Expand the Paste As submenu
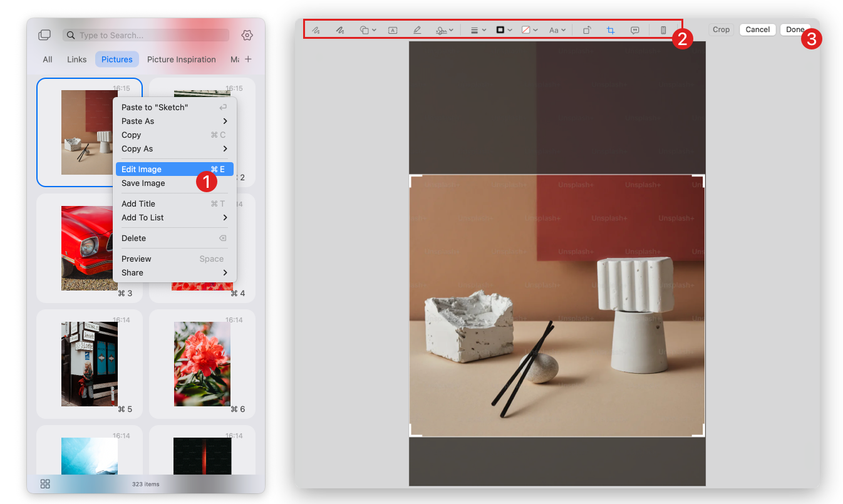The width and height of the screenshot is (843, 504). click(x=175, y=121)
